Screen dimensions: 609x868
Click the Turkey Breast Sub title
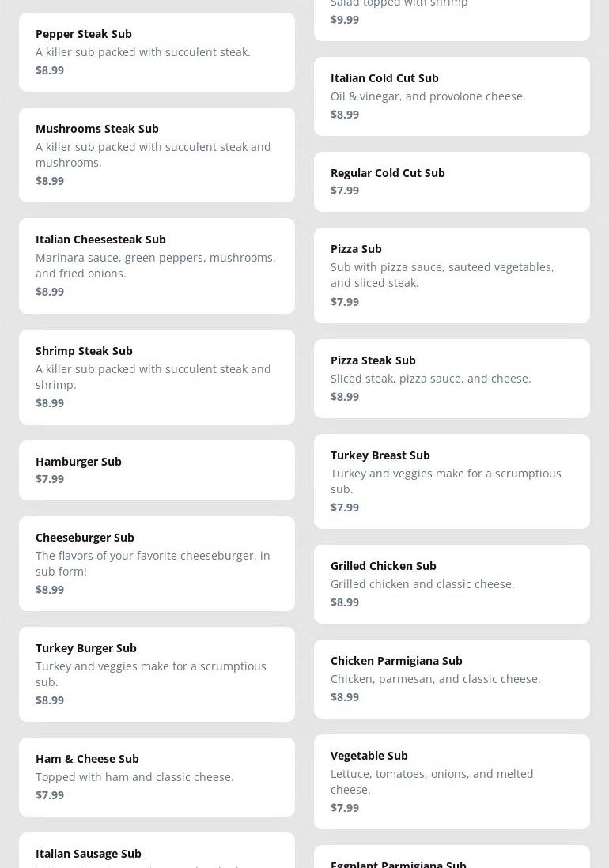[380, 455]
